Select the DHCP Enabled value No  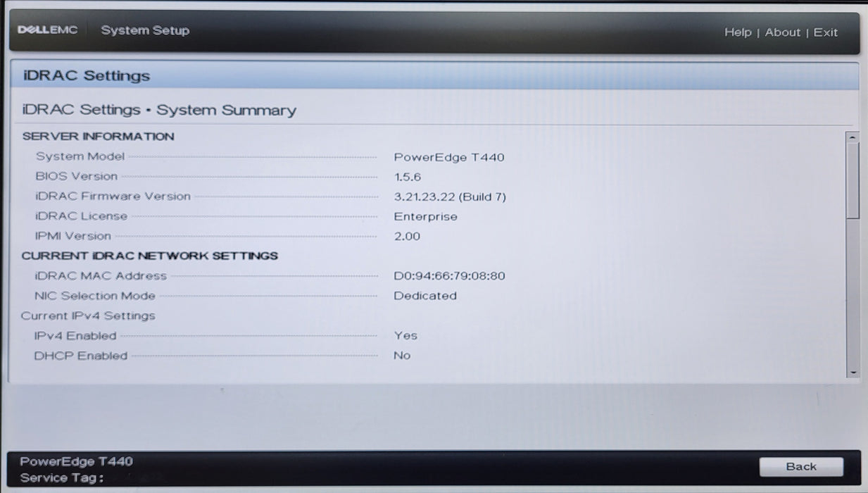click(x=402, y=356)
